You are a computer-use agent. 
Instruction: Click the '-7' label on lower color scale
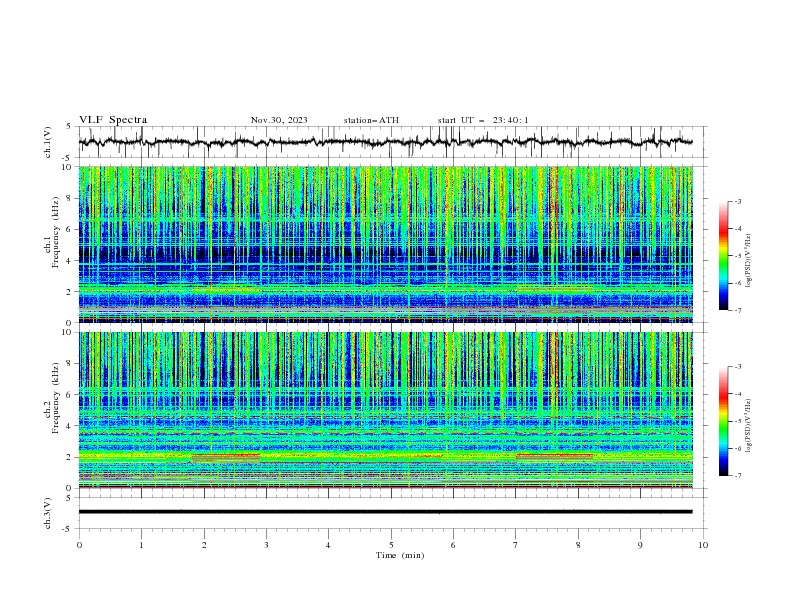738,476
